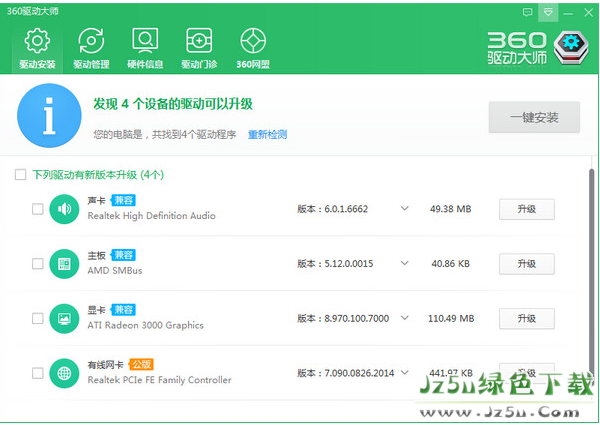Click the 显卡 display card icon
Image resolution: width=600 pixels, height=425 pixels.
(x=64, y=318)
